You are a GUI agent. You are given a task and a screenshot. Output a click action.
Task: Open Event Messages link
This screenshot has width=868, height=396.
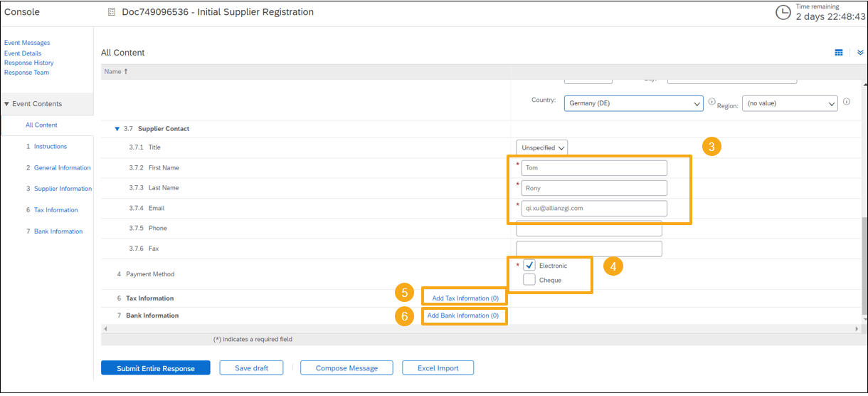click(27, 43)
